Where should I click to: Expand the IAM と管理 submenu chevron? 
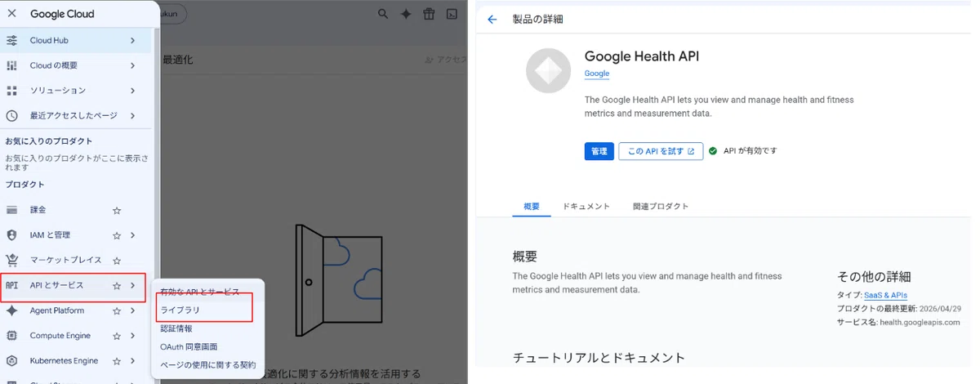132,235
